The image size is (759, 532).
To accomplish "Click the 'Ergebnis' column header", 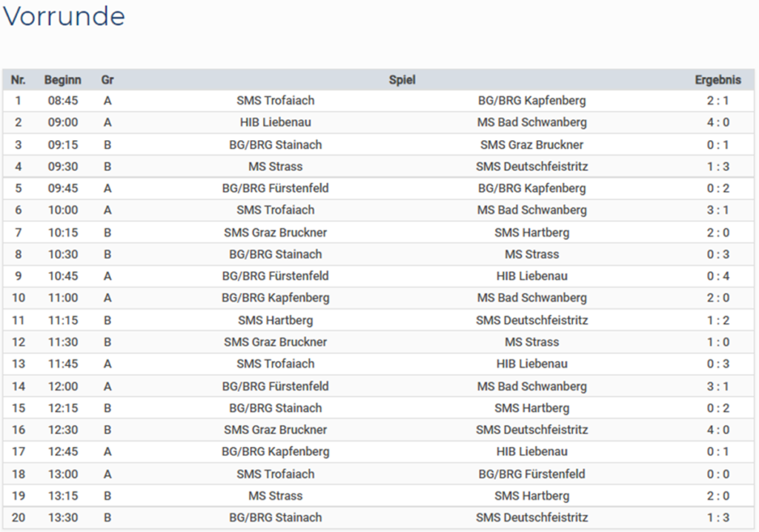I will coord(717,79).
